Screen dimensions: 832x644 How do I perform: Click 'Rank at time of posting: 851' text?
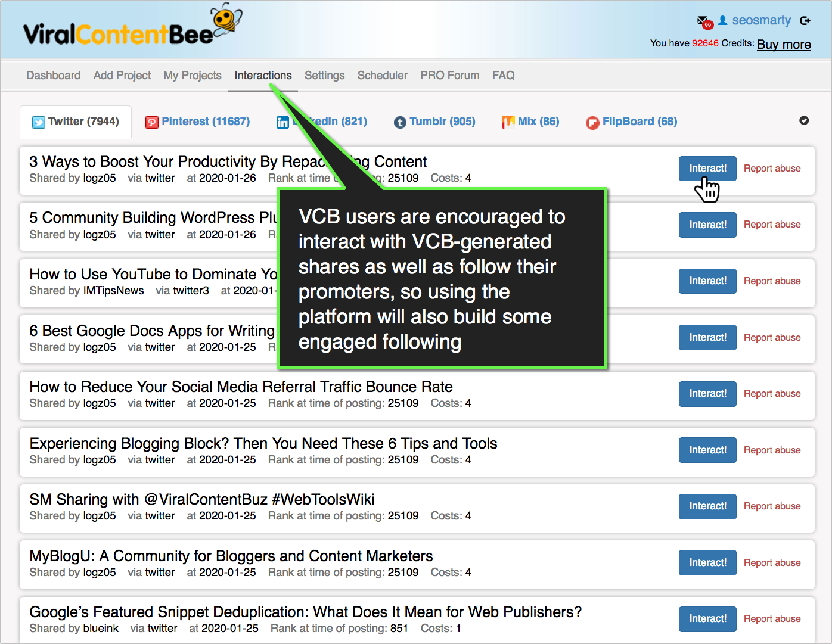339,629
